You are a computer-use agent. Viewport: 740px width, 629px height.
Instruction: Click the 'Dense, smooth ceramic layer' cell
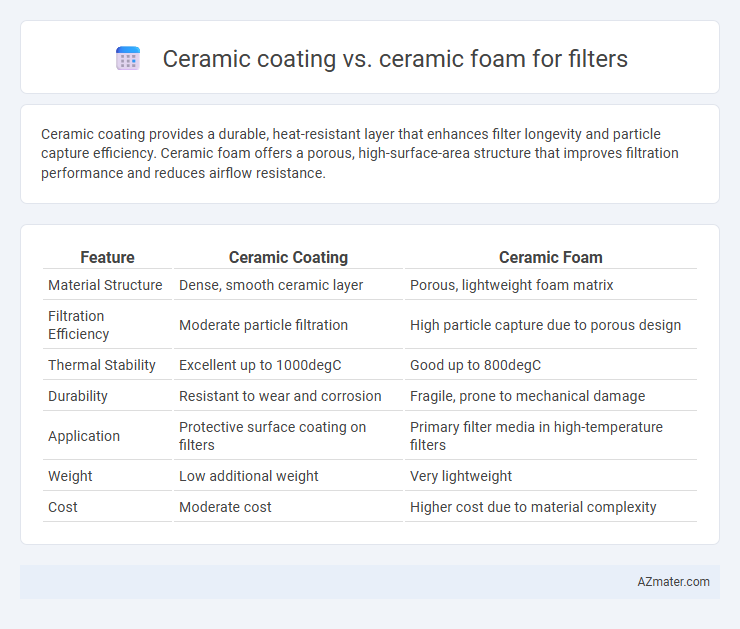point(271,285)
